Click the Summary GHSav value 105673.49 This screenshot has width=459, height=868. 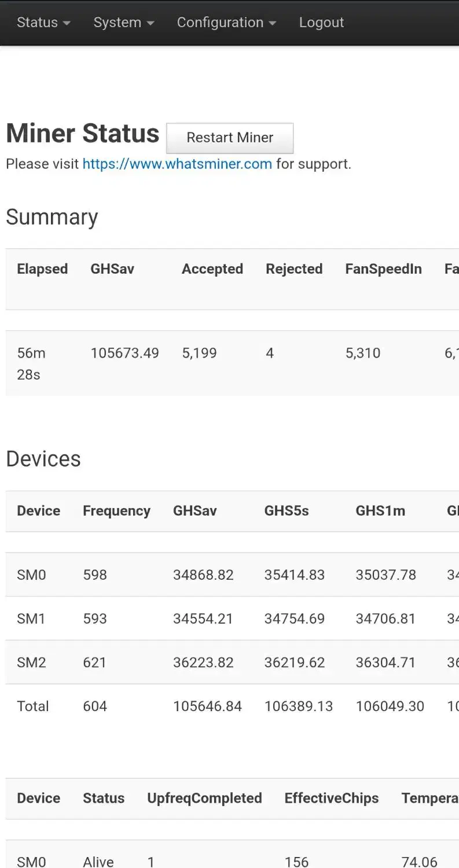[124, 353]
